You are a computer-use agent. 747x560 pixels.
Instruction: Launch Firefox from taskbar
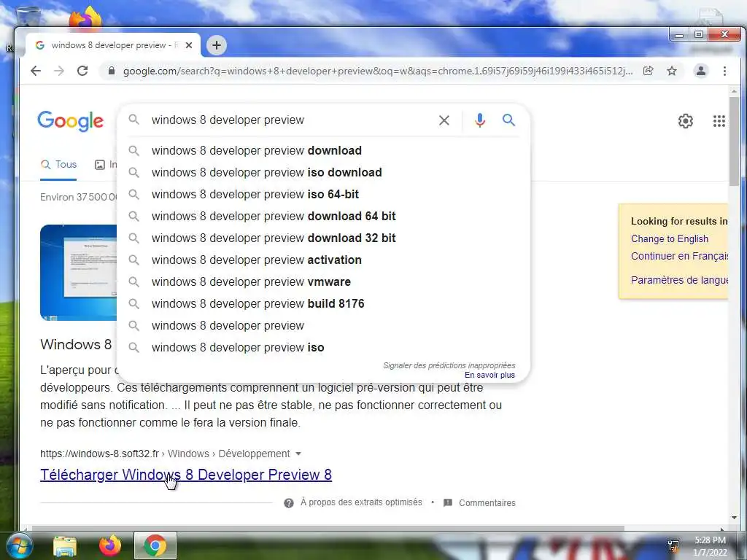pos(110,545)
